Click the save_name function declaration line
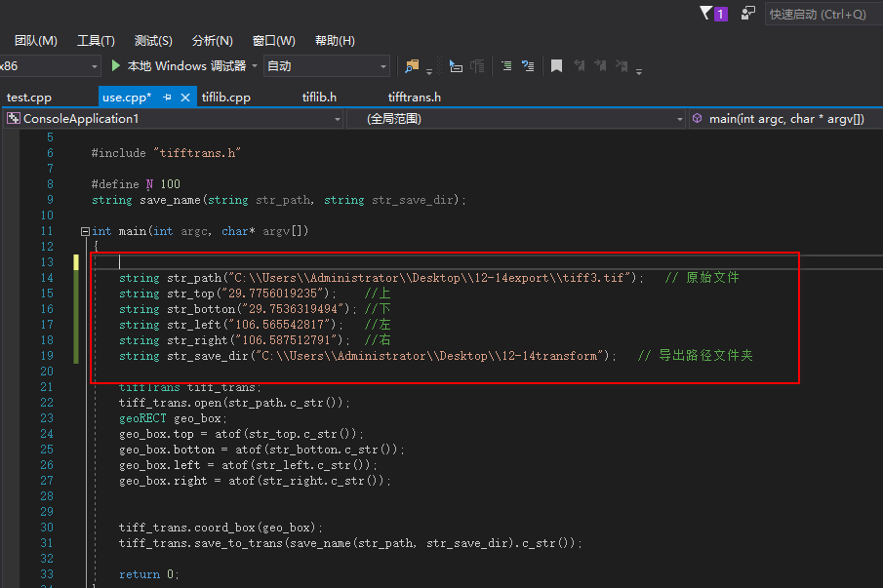The height and width of the screenshot is (588, 883). coord(279,200)
